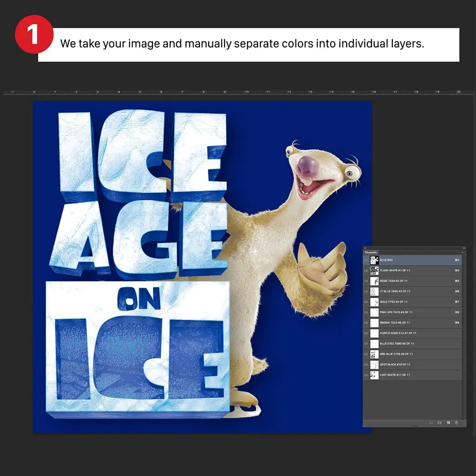Viewport: 476px width, 476px height.
Task: Toggle the PURPLE NOSE 513 eye icon
Action: point(366,333)
